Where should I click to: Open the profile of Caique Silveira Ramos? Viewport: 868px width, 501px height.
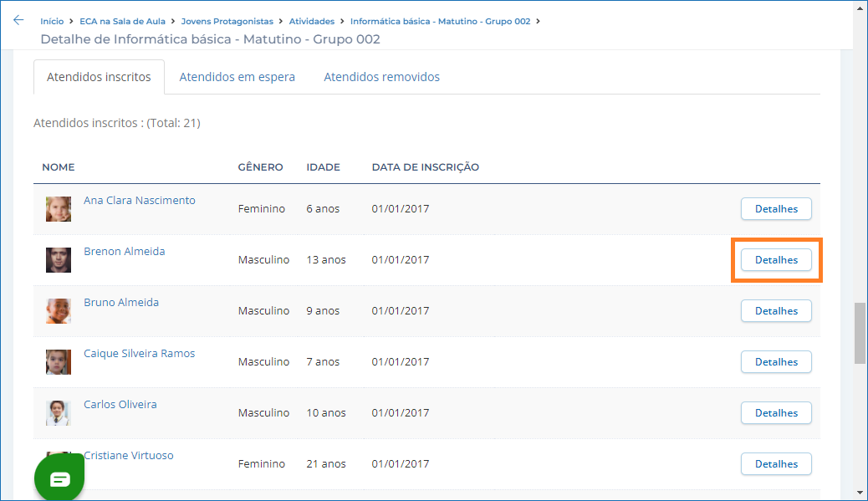139,353
